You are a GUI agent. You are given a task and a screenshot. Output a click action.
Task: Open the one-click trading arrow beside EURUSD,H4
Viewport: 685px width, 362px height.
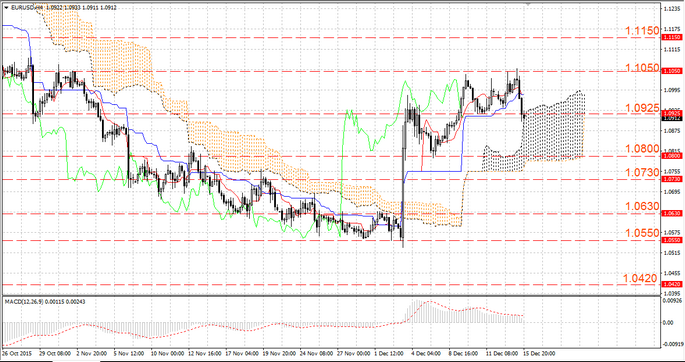coord(6,7)
